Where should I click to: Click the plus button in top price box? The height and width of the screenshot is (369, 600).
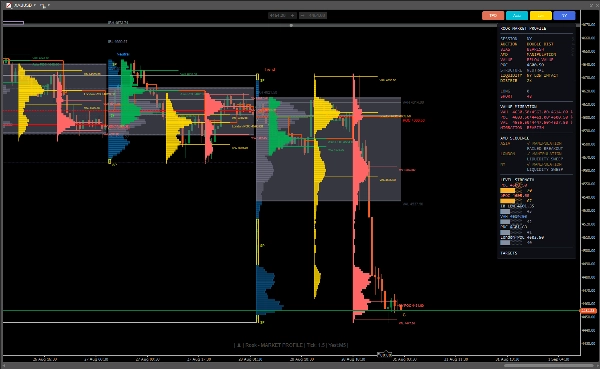pyautogui.click(x=292, y=15)
